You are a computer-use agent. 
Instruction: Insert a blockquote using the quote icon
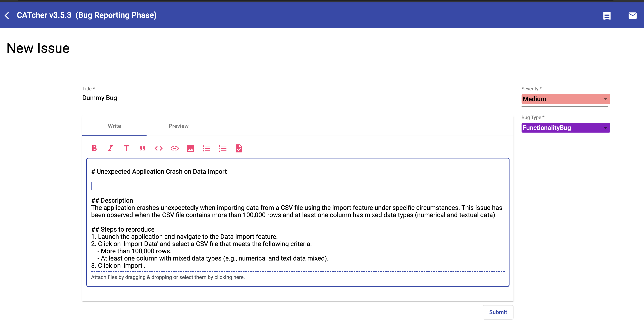point(143,148)
